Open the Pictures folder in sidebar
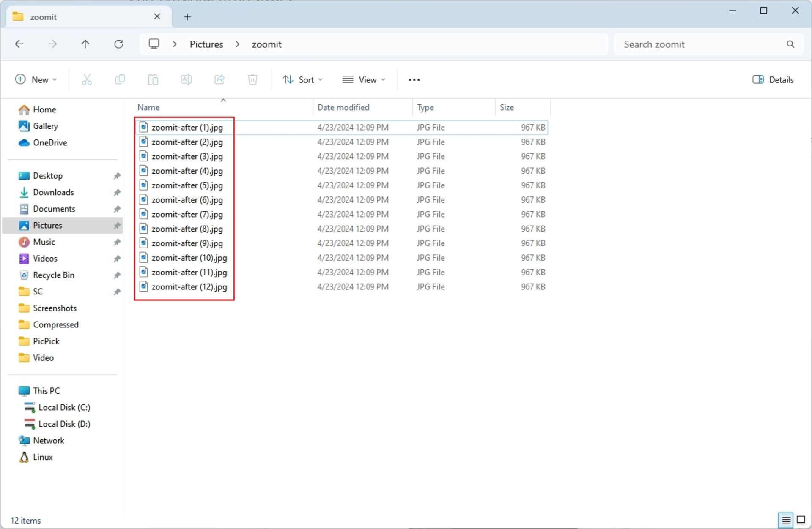The image size is (812, 529). pyautogui.click(x=47, y=225)
